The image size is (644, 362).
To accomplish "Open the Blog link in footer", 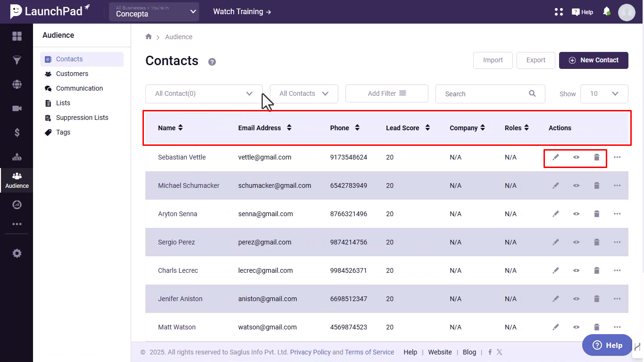I will coord(469,352).
